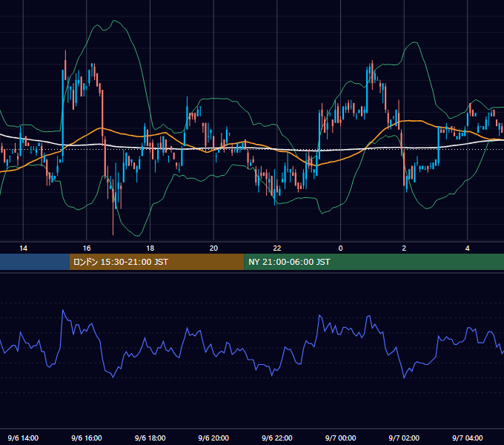Click hour label 18 on upper axis
The image size is (504, 445).
(x=150, y=248)
